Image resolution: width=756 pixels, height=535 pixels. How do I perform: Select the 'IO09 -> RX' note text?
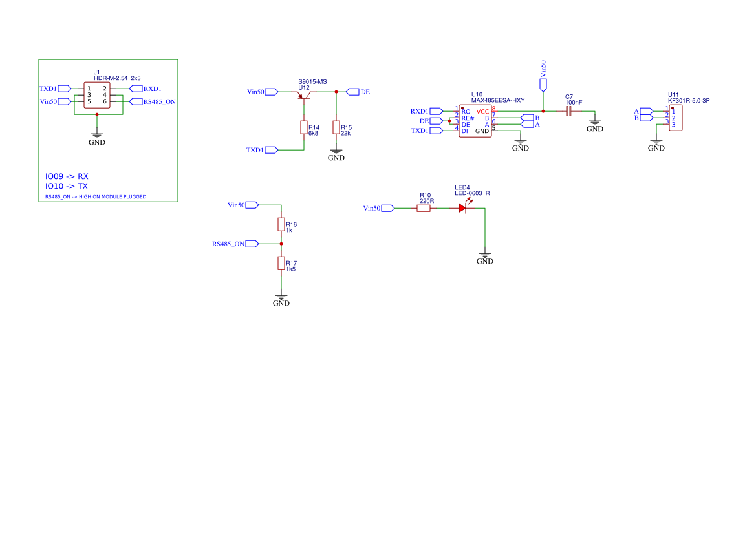pos(67,177)
